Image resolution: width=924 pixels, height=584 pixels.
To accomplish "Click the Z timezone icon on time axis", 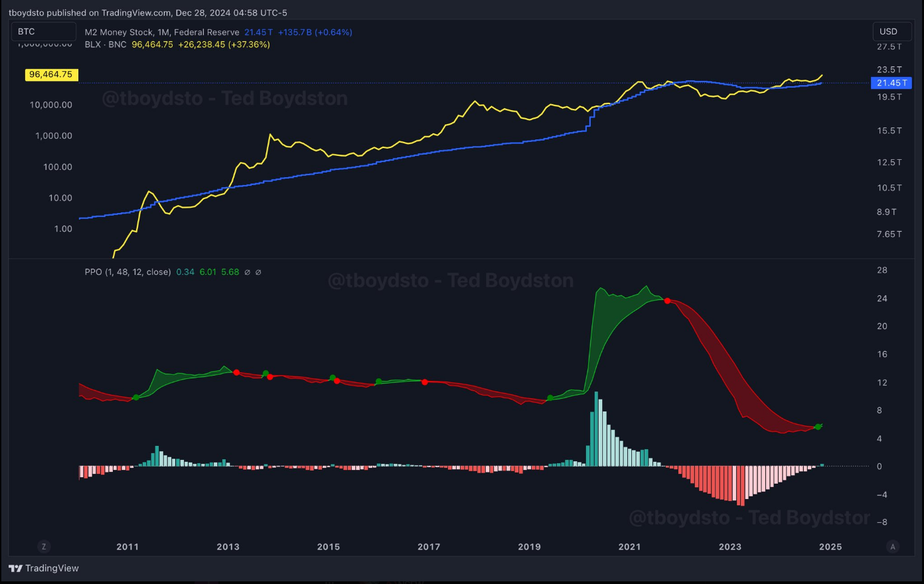I will pyautogui.click(x=44, y=547).
